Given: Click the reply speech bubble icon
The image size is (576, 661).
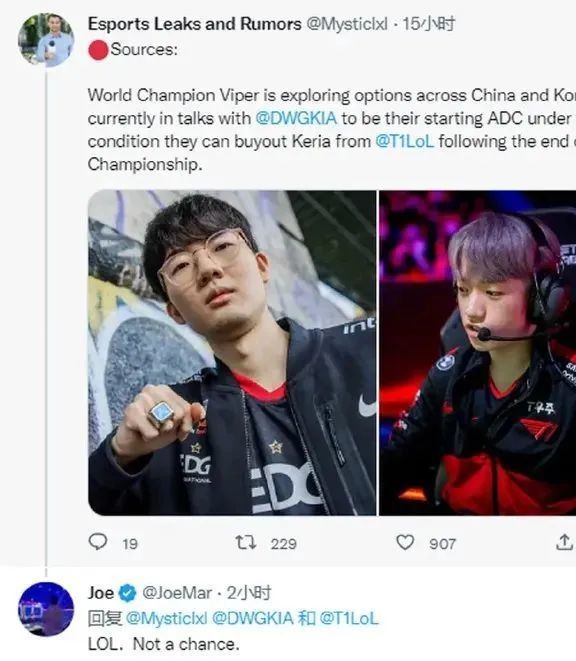Looking at the screenshot, I should coord(98,542).
